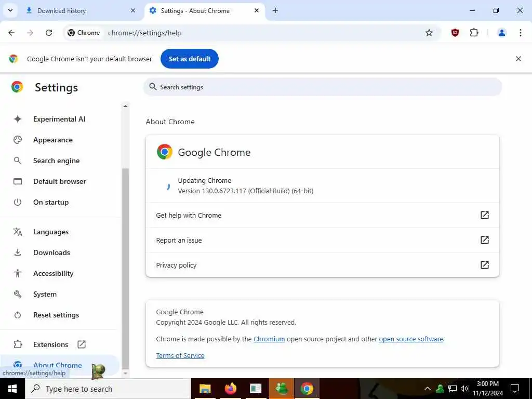Screen dimensions: 532x399
Task: Click external-link icon for Report an issue
Action: [x=485, y=240]
